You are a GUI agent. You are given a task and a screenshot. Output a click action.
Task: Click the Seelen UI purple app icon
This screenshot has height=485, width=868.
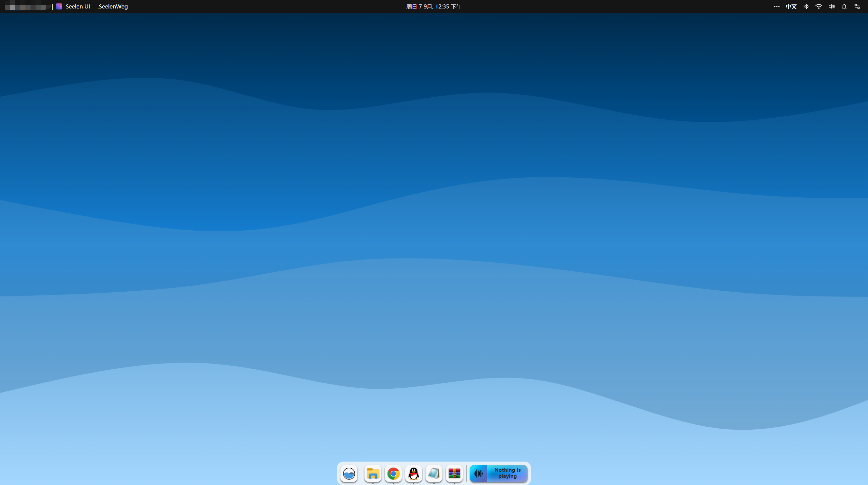click(x=59, y=6)
